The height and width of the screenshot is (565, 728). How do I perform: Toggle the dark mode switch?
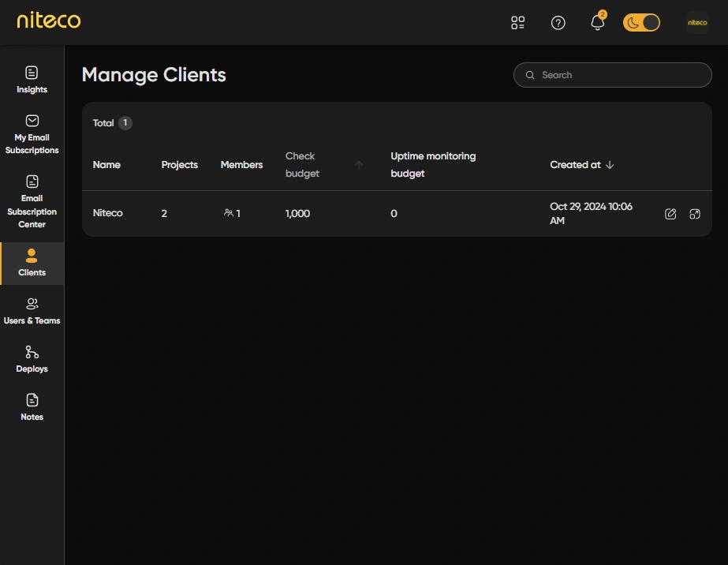point(641,22)
